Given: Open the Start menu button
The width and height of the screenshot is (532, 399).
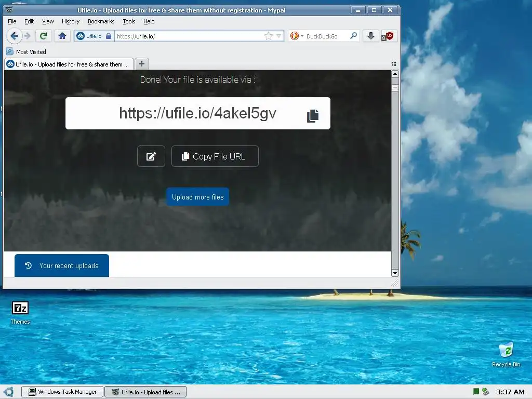Looking at the screenshot, I should pos(8,392).
